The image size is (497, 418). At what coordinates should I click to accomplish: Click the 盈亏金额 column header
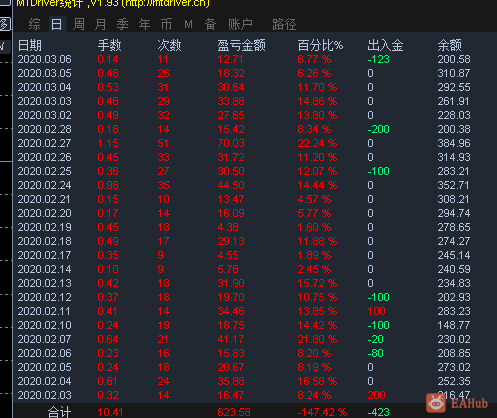tap(242, 45)
